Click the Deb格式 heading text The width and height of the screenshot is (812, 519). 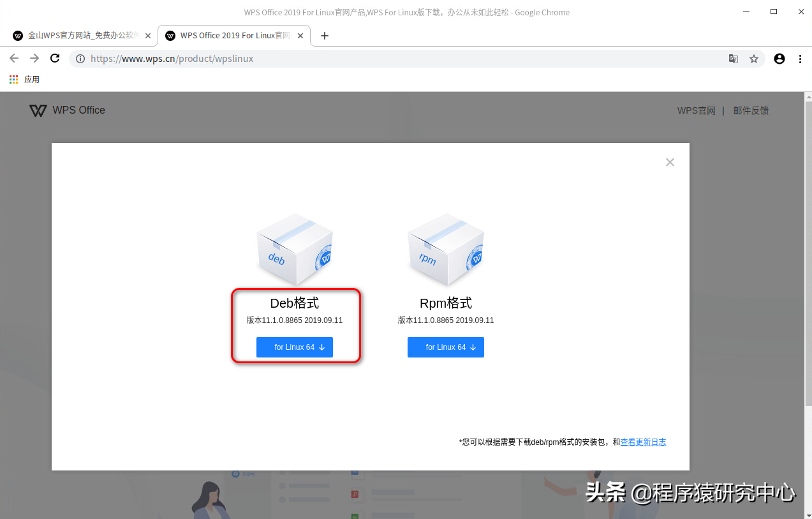[x=295, y=303]
